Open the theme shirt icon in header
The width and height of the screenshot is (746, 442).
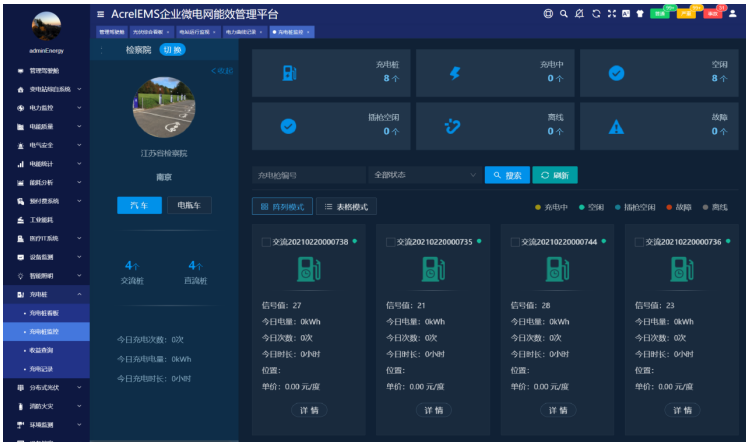pyautogui.click(x=639, y=14)
